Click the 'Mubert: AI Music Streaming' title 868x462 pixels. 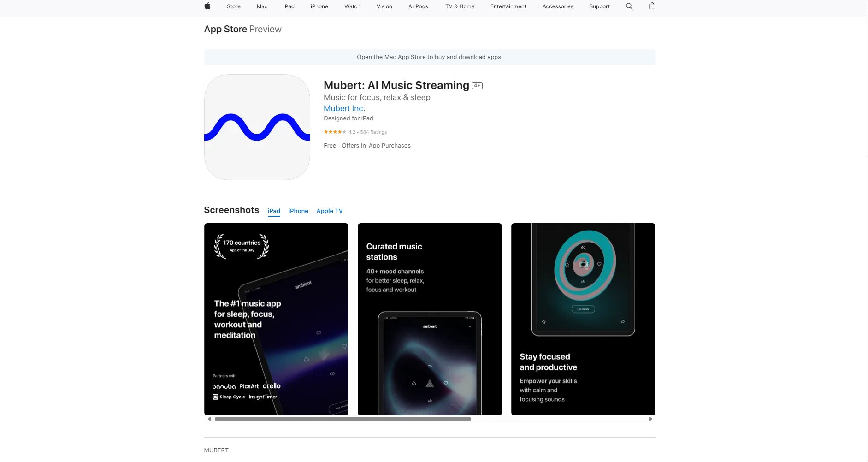(x=396, y=85)
